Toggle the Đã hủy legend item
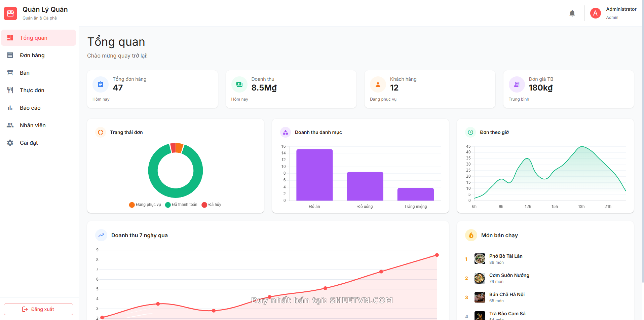The height and width of the screenshot is (320, 644). click(x=211, y=205)
